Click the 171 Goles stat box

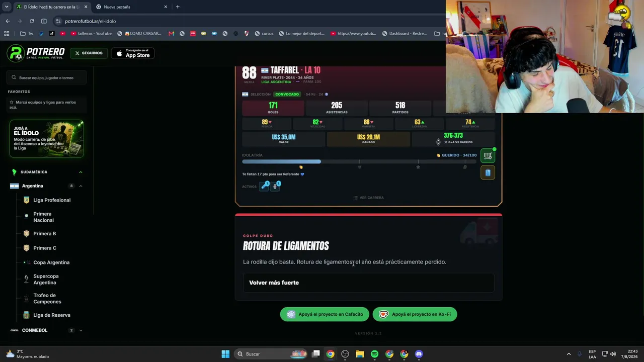273,108
